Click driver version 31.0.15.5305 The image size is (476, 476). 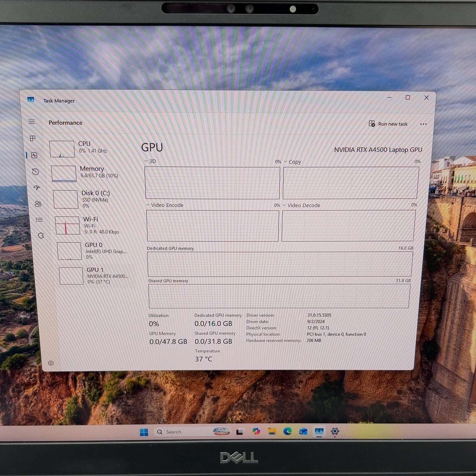319,315
